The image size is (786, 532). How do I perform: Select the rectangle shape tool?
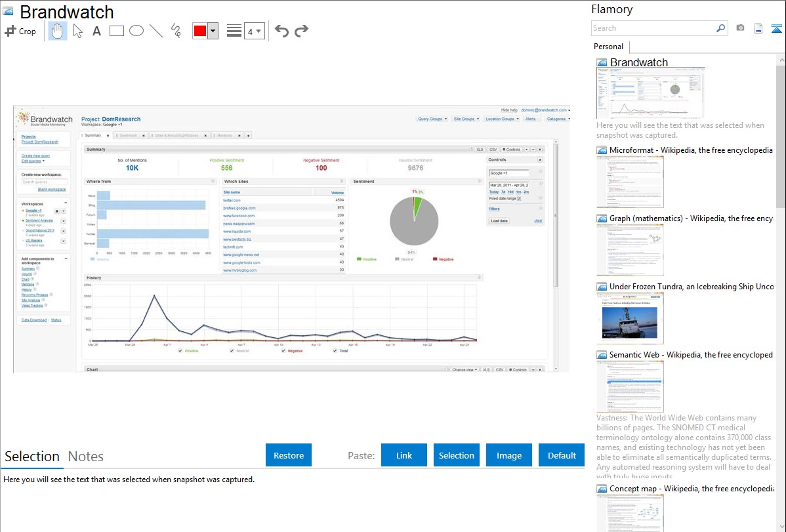[x=116, y=31]
